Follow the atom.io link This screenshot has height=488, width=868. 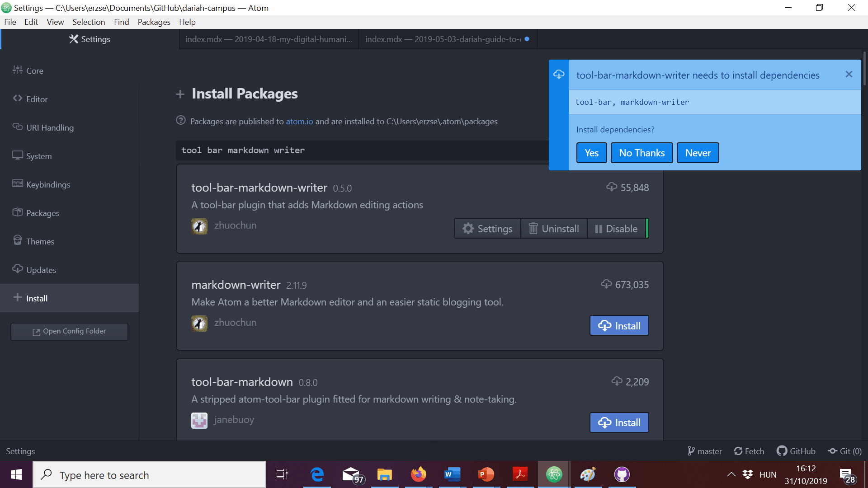tap(299, 121)
